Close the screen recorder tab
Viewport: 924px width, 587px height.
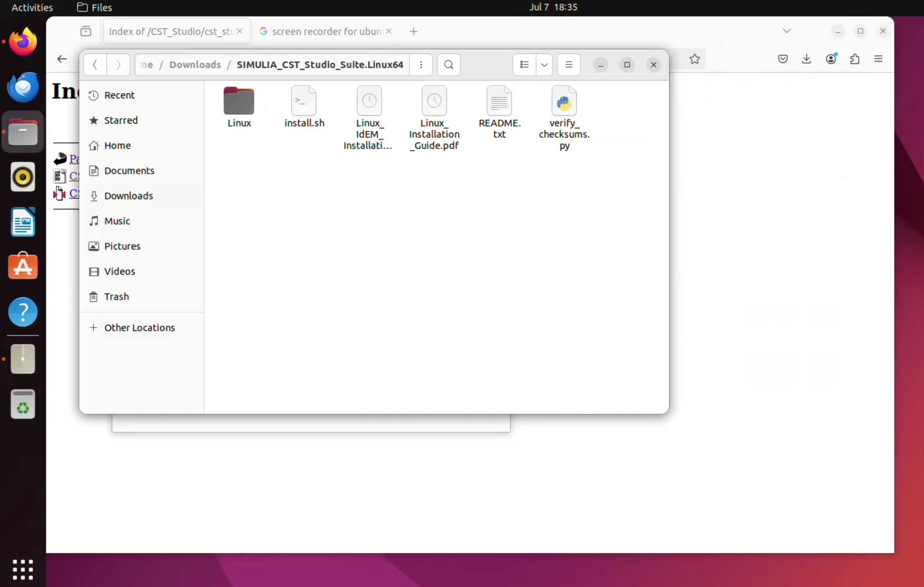[x=388, y=31]
